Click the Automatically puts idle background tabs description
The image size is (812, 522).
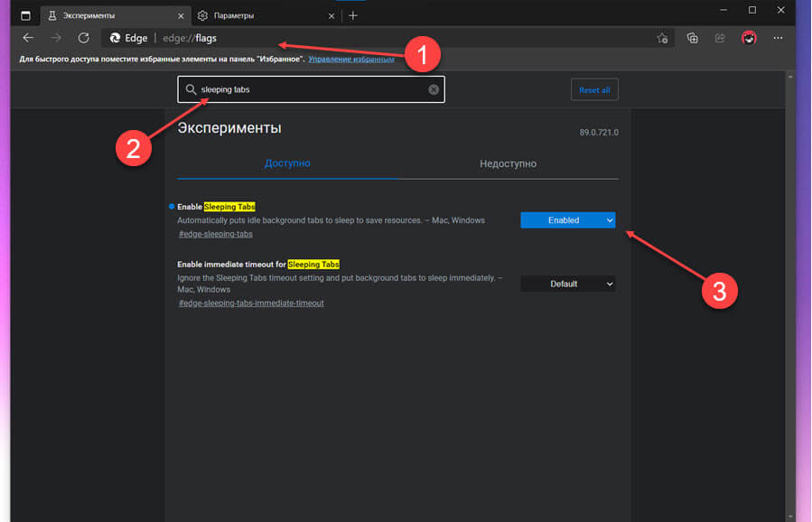[x=331, y=220]
